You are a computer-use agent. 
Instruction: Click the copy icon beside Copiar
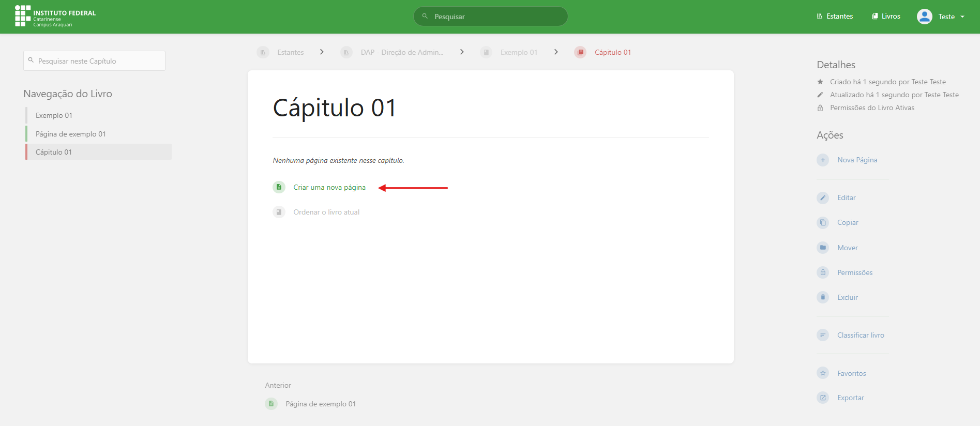point(823,223)
